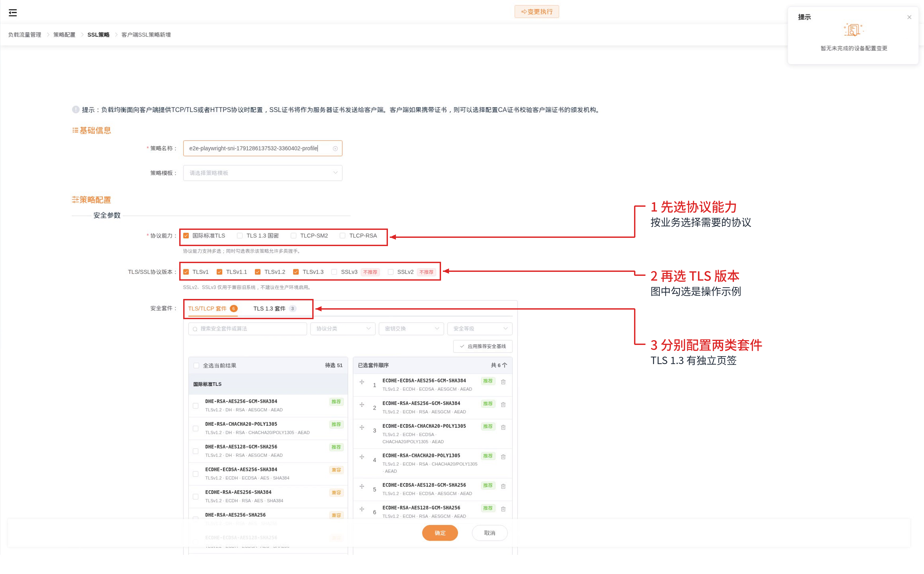Close the 提示 notification panel
The image size is (924, 574).
pyautogui.click(x=909, y=17)
